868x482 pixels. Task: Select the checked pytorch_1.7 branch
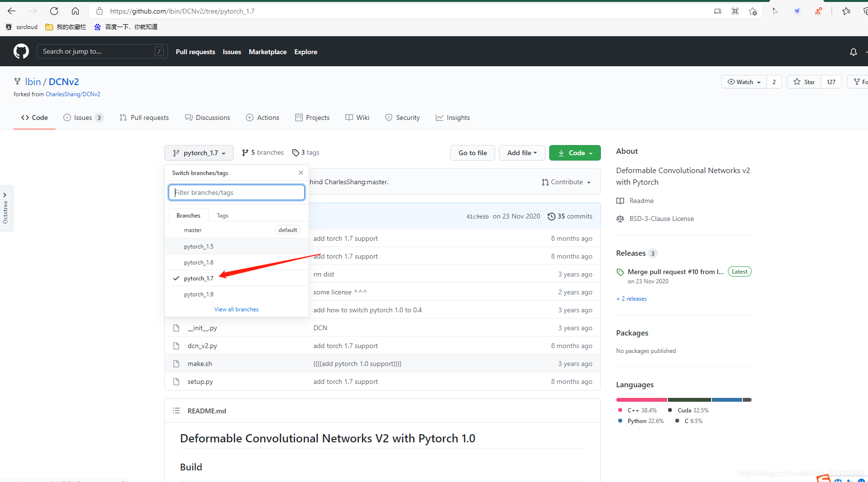click(x=237, y=278)
